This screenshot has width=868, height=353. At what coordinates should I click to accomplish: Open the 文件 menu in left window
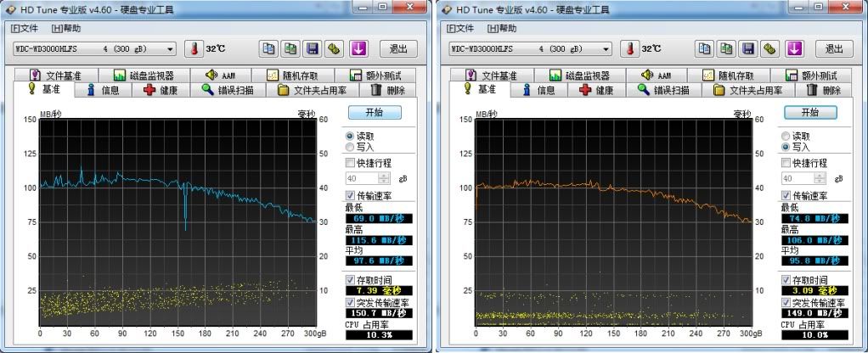[25, 28]
